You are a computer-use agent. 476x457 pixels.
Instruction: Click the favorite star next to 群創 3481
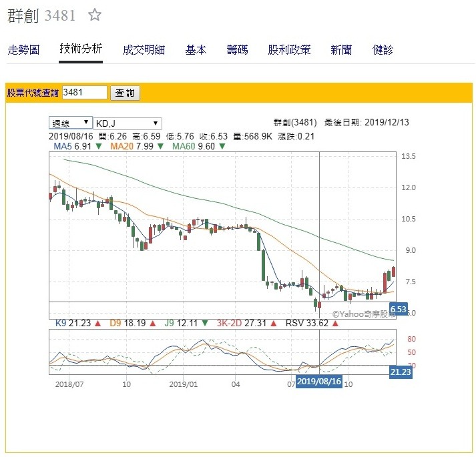pos(95,15)
